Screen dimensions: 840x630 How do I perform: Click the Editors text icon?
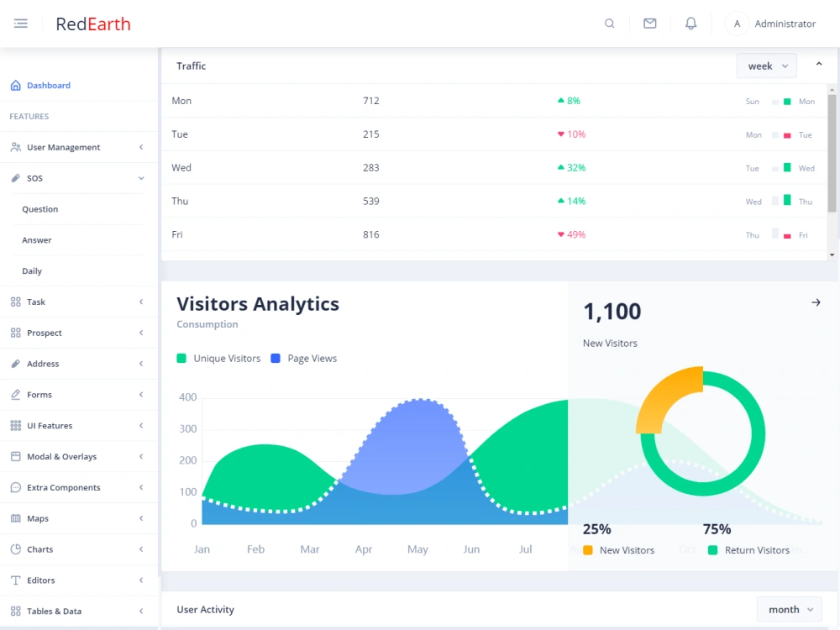(15, 580)
